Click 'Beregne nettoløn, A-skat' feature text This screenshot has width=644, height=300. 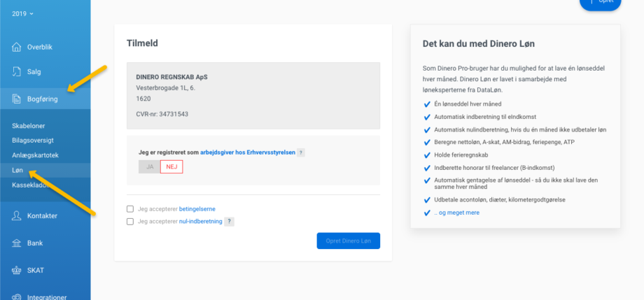pos(505,143)
